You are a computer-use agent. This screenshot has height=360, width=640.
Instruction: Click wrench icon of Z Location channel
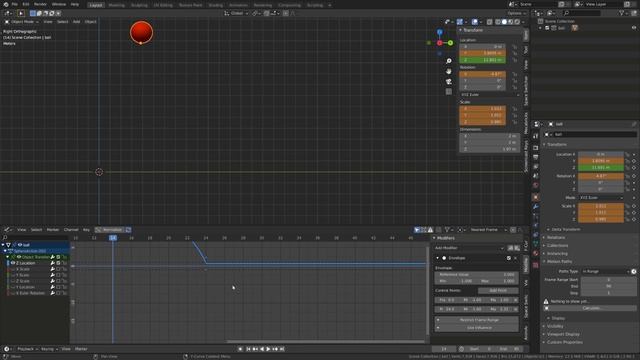[x=53, y=263]
